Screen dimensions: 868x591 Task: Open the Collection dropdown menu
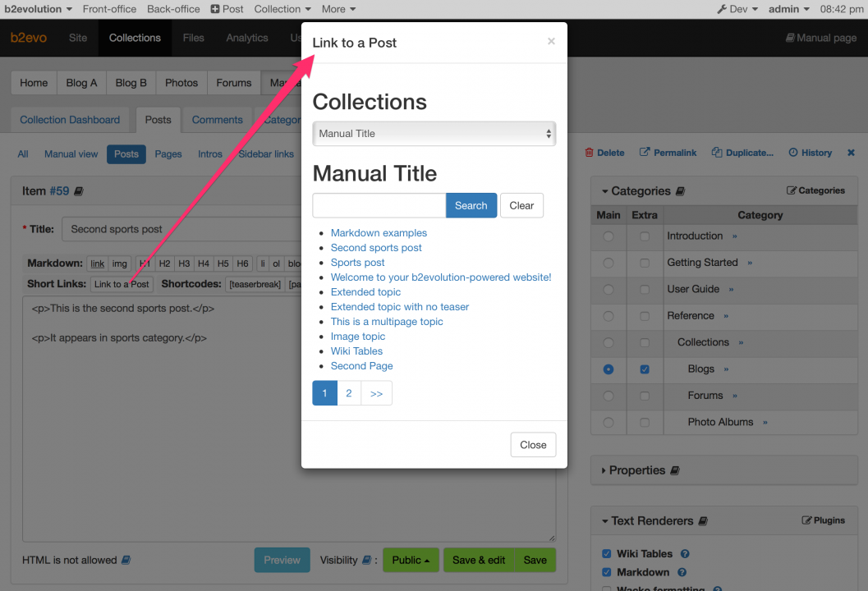click(x=282, y=9)
